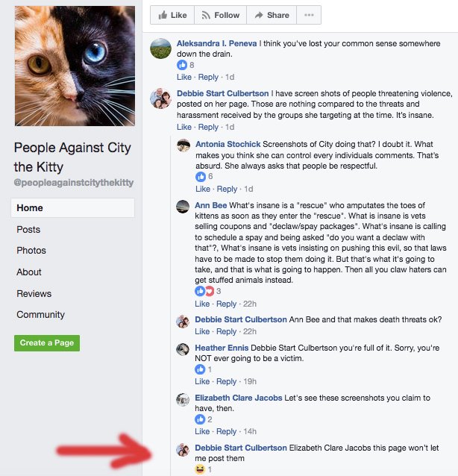
Task: Open the Reviews sidebar item
Action: (x=34, y=293)
